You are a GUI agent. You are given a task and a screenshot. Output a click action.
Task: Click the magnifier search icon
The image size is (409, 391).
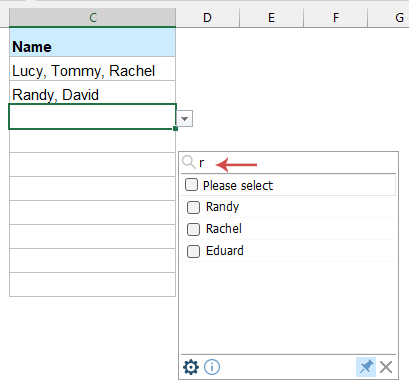189,162
